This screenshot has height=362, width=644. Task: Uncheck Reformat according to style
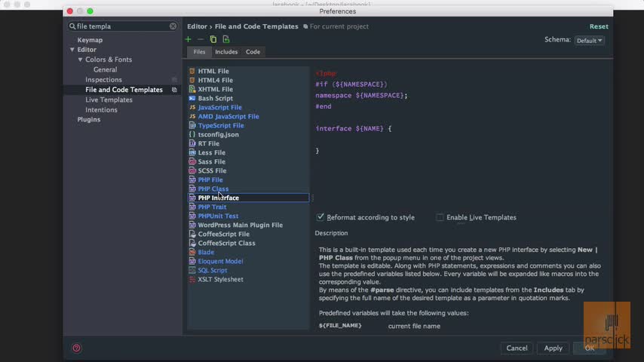tap(320, 217)
